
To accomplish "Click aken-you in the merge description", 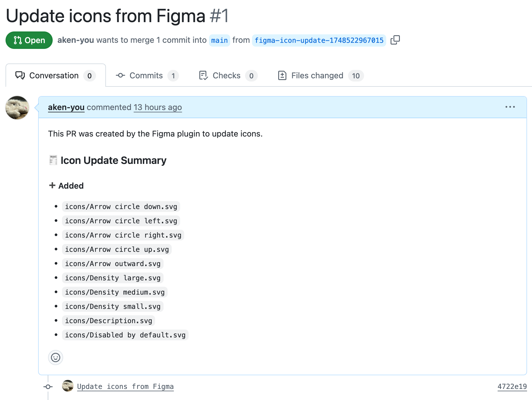I will click(76, 40).
